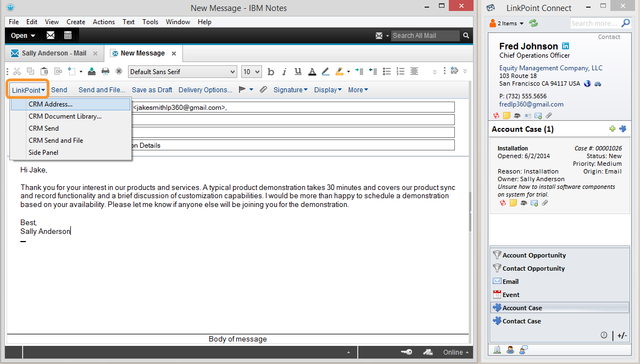Open the Signature dropdown
Image resolution: width=640 pixels, height=364 pixels.
(x=290, y=90)
